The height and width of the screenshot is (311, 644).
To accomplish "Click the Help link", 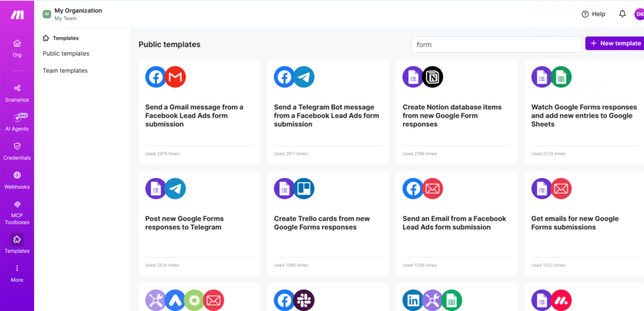I will 599,14.
